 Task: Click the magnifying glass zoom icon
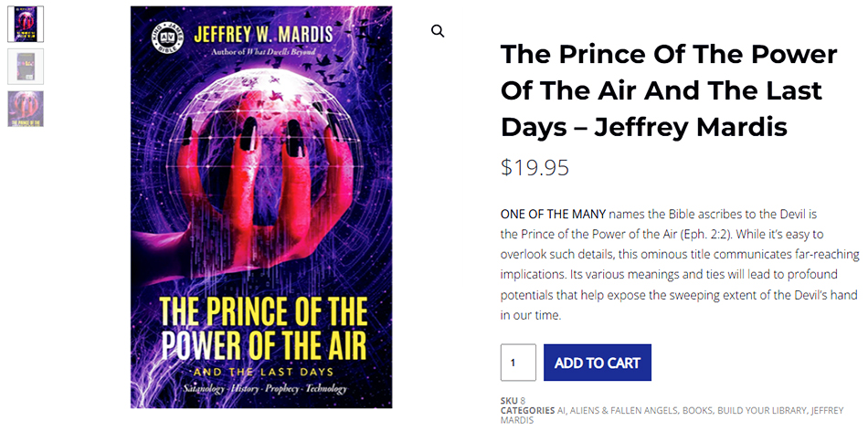click(438, 31)
